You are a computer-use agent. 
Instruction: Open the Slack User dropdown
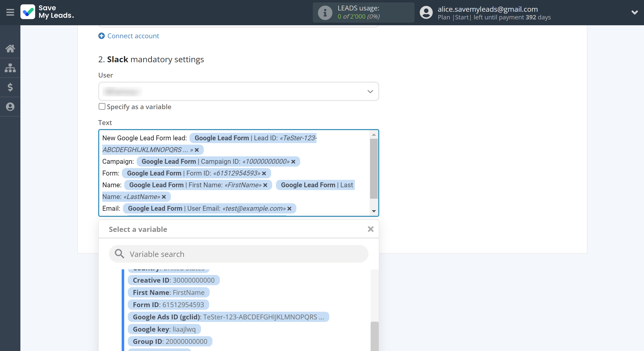[x=238, y=91]
